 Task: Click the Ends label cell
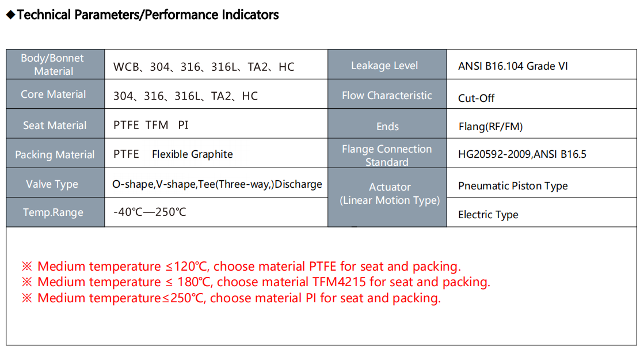387,126
